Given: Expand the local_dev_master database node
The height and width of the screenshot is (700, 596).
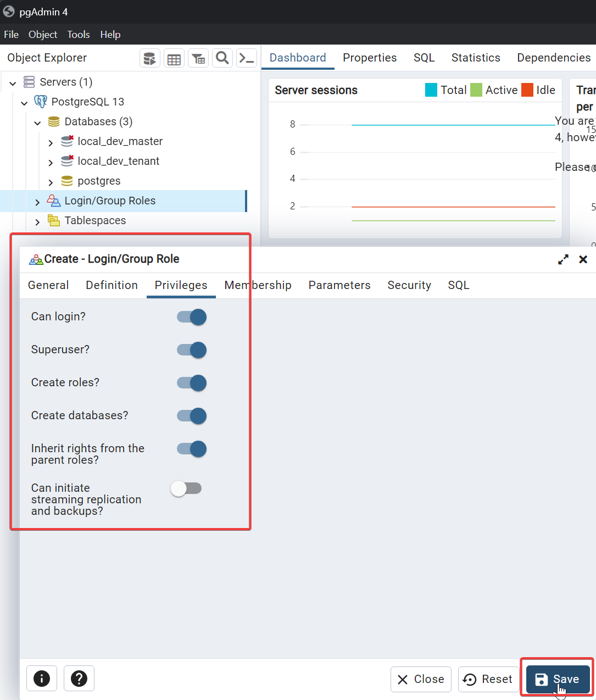Looking at the screenshot, I should [51, 142].
